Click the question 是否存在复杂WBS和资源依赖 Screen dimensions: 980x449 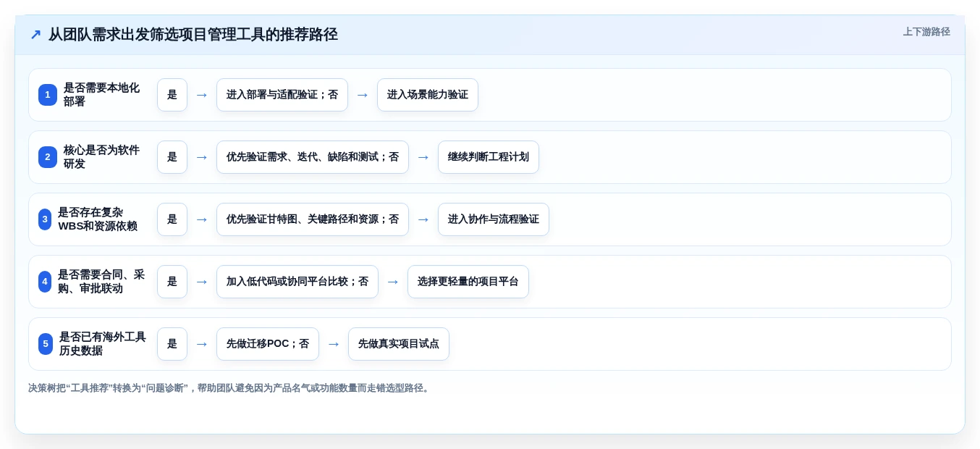coord(98,219)
